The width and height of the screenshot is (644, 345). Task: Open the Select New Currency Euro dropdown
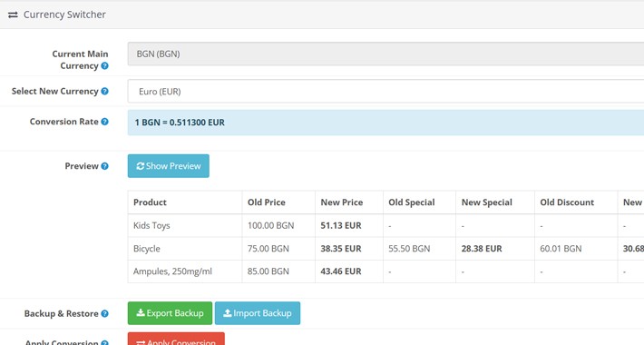(385, 92)
